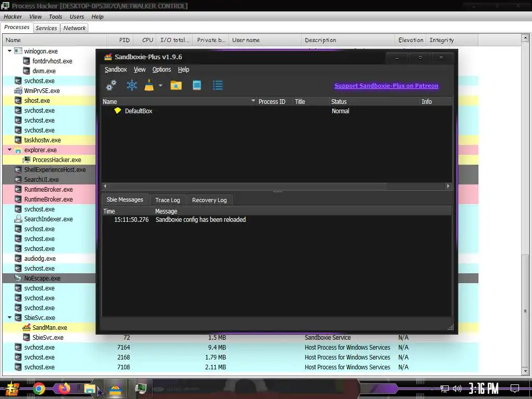The width and height of the screenshot is (532, 399).
Task: Click the sandbox list right scroll arrow
Action: coord(448,186)
